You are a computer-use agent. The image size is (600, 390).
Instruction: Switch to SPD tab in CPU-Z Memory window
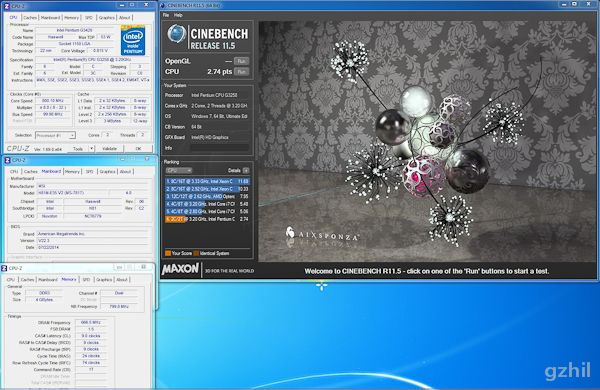[x=86, y=280]
